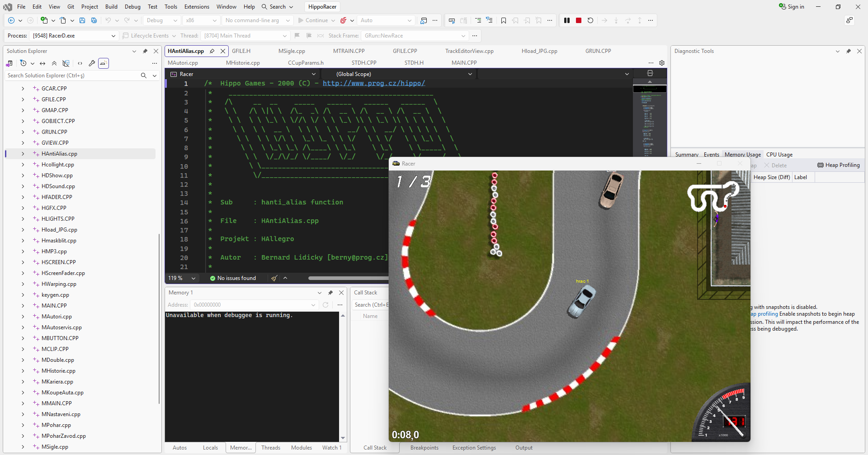Image resolution: width=868 pixels, height=455 pixels.
Task: Pin the Diagnostic Tools panel
Action: (x=849, y=51)
